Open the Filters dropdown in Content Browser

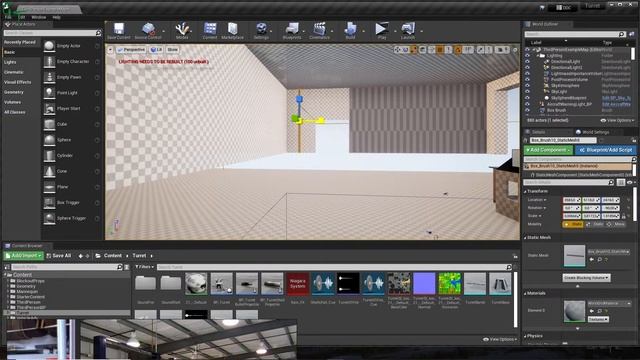[144, 267]
